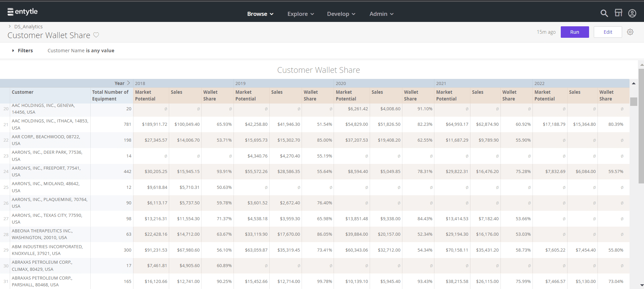Click wallet share 93.91%

pos(224,171)
